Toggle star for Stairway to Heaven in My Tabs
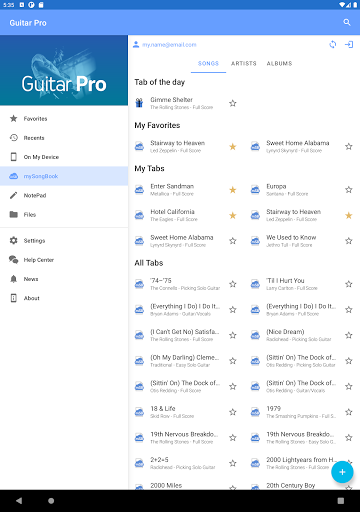The image size is (360, 512). point(349,215)
